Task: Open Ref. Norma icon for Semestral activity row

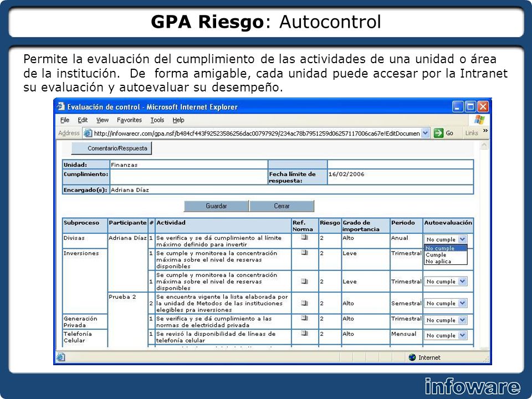Action: [x=305, y=303]
